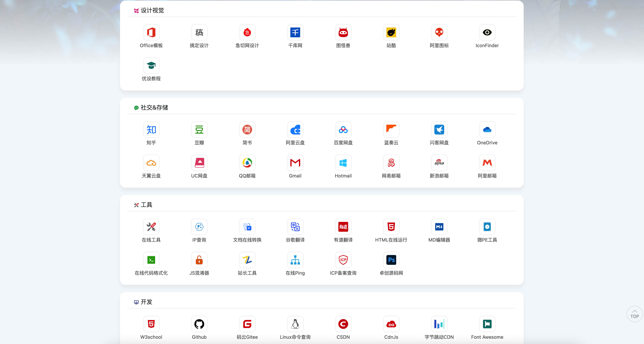Click the IP查询 icon

199,227
